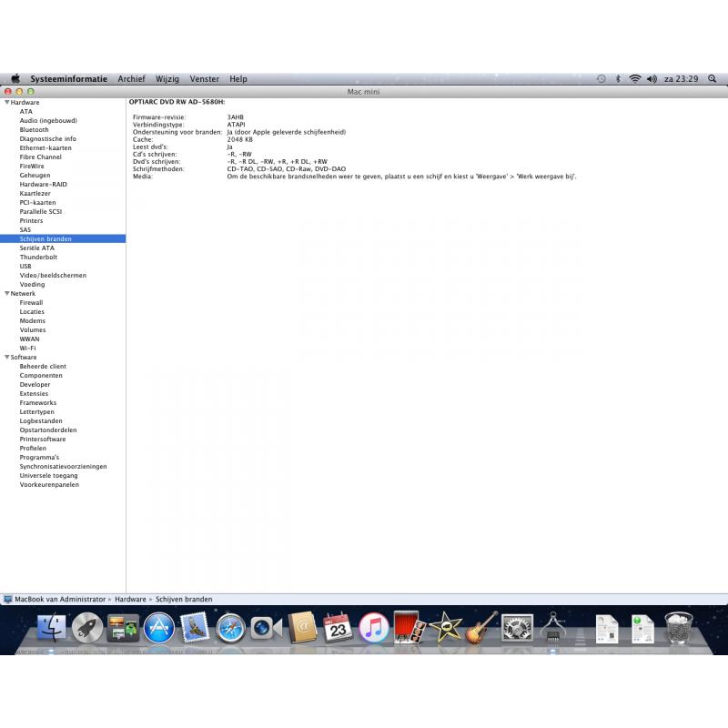
Task: Open the Archief menu
Action: [x=131, y=79]
